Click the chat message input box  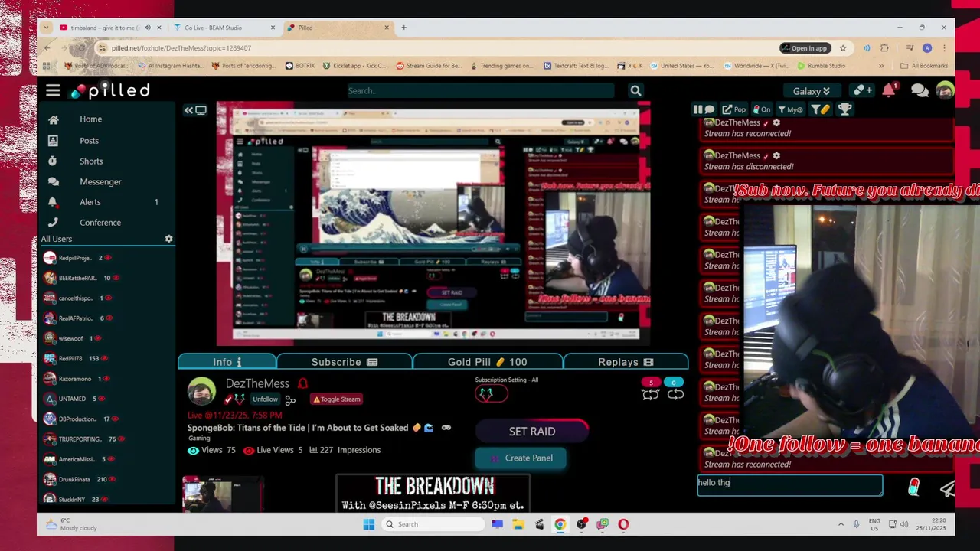click(789, 485)
